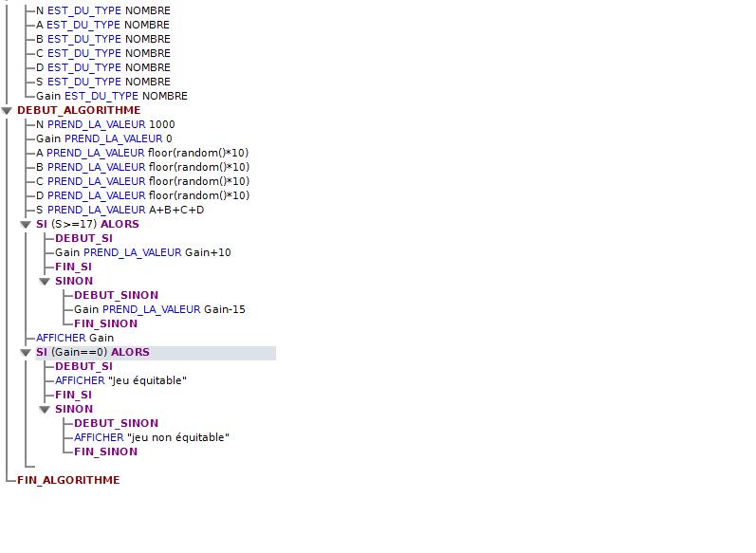This screenshot has height=553, width=756.
Task: Select the AFFICHER "Jeu équitable" line
Action: [120, 380]
